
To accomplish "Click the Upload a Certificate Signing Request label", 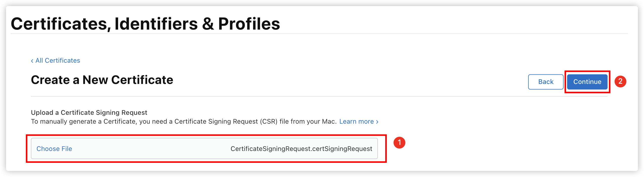I will pyautogui.click(x=89, y=113).
